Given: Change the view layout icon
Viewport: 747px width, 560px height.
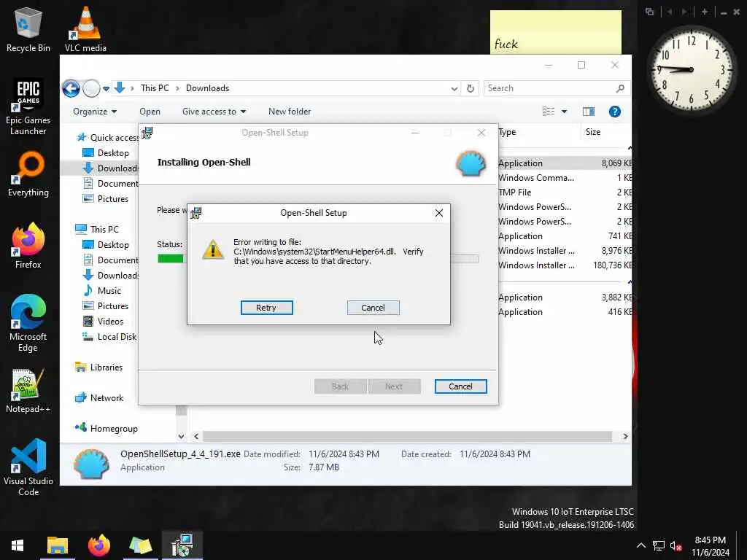Looking at the screenshot, I should (549, 112).
